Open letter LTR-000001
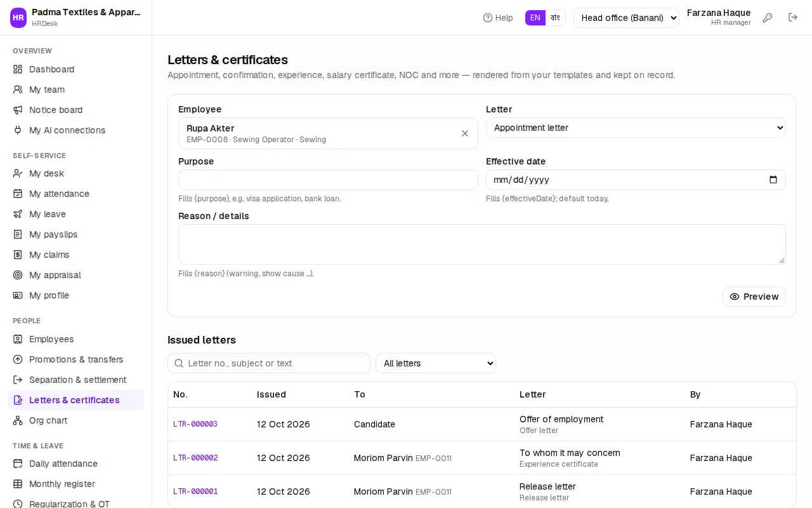812x508 pixels. pos(195,491)
